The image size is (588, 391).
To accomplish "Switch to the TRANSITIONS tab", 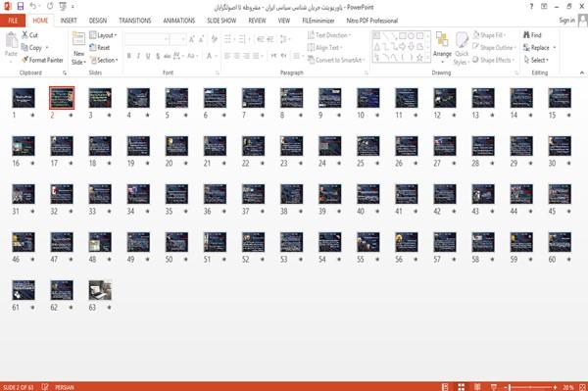I will 135,21.
